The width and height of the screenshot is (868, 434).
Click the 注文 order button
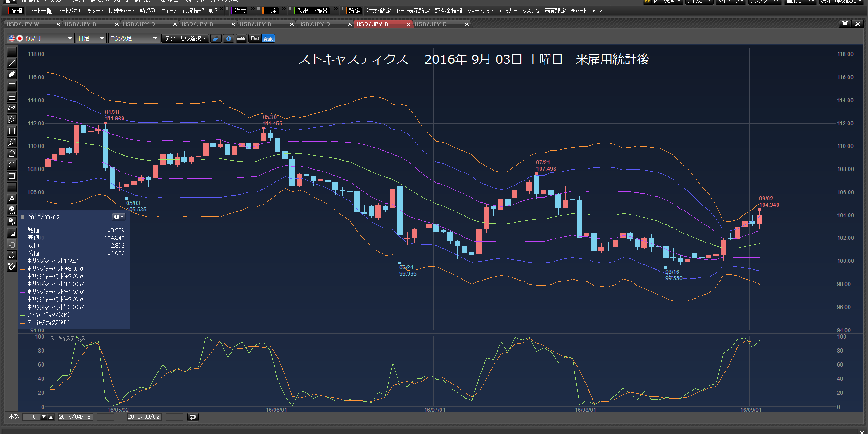(239, 11)
